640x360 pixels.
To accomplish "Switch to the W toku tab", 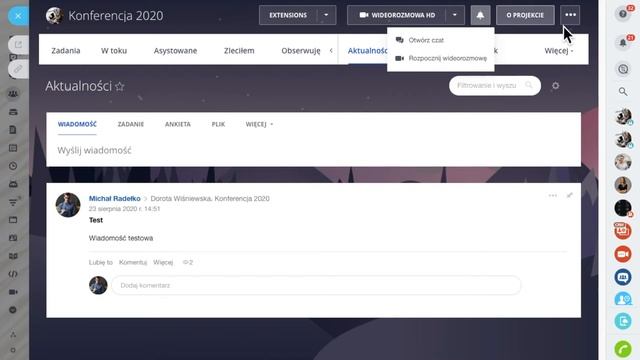I will pos(114,51).
